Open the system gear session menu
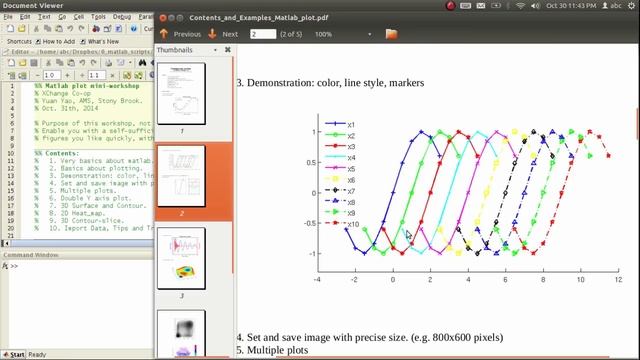This screenshot has height=360, width=640. 631,6
